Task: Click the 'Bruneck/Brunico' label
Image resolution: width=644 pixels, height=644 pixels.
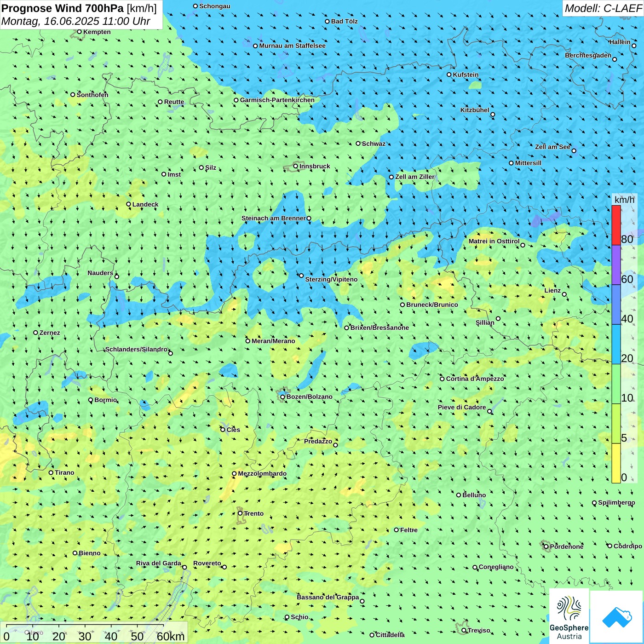Action: 432,305
